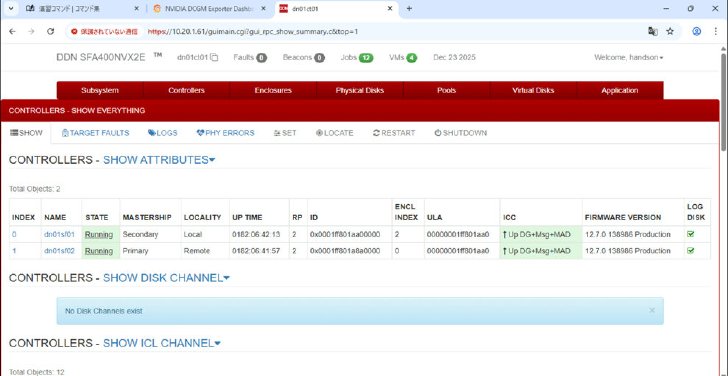Screen dimensions: 728x376
Task: Click the up time value 0182:06:41:57
Action: (x=257, y=251)
